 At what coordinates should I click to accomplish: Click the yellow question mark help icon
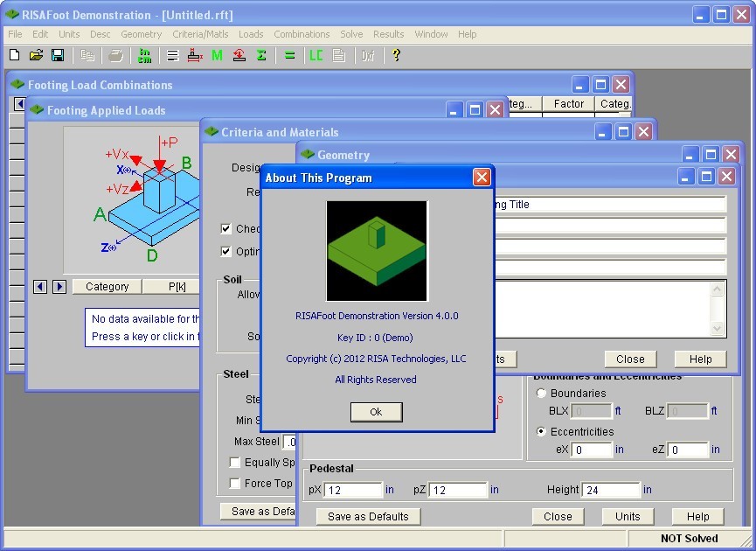[x=396, y=55]
